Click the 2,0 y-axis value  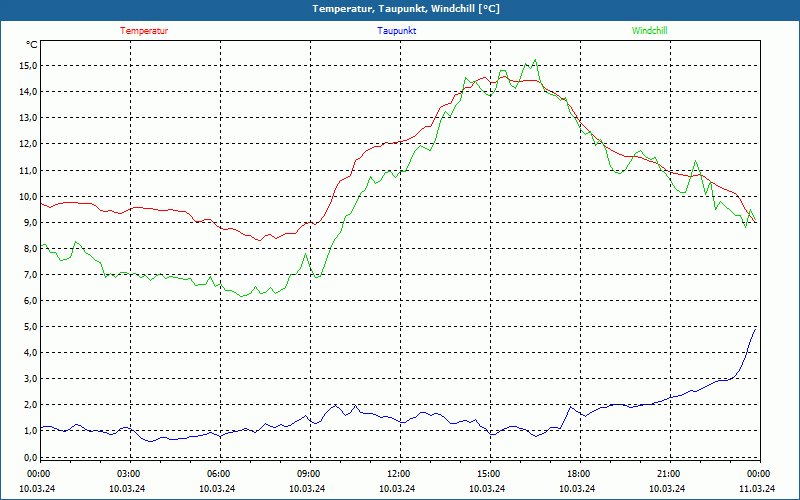[30, 405]
